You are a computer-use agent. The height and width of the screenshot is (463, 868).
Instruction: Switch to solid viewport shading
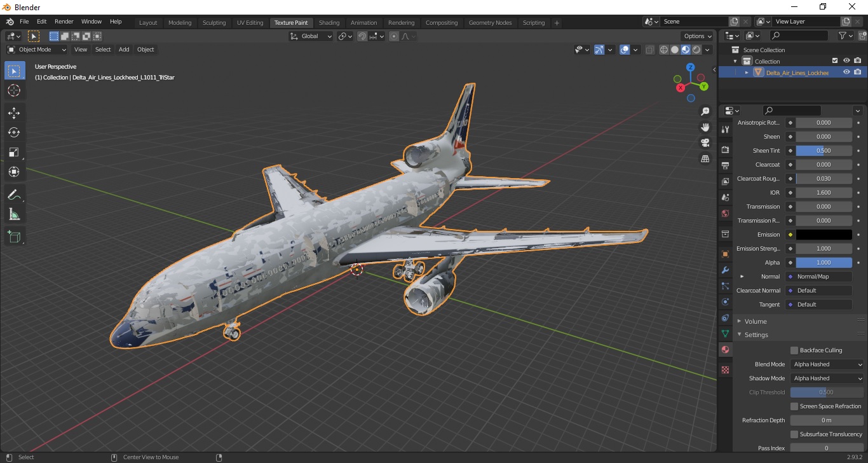click(675, 50)
